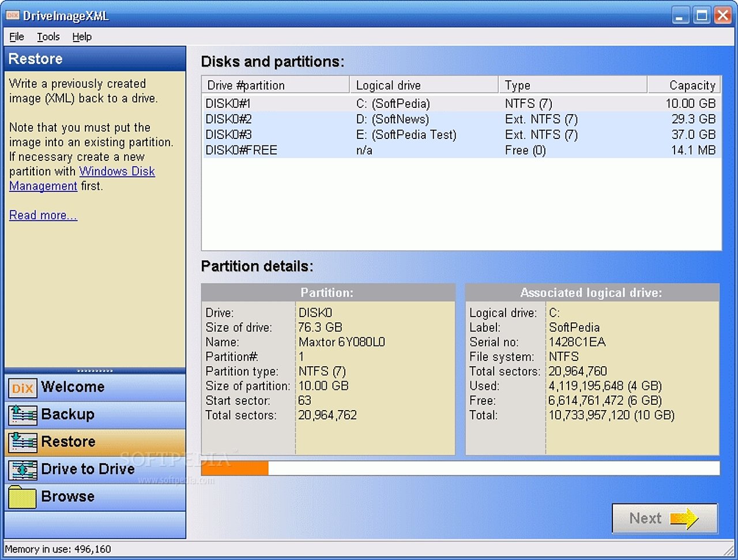
Task: Click the Free (0) type cell
Action: (525, 151)
